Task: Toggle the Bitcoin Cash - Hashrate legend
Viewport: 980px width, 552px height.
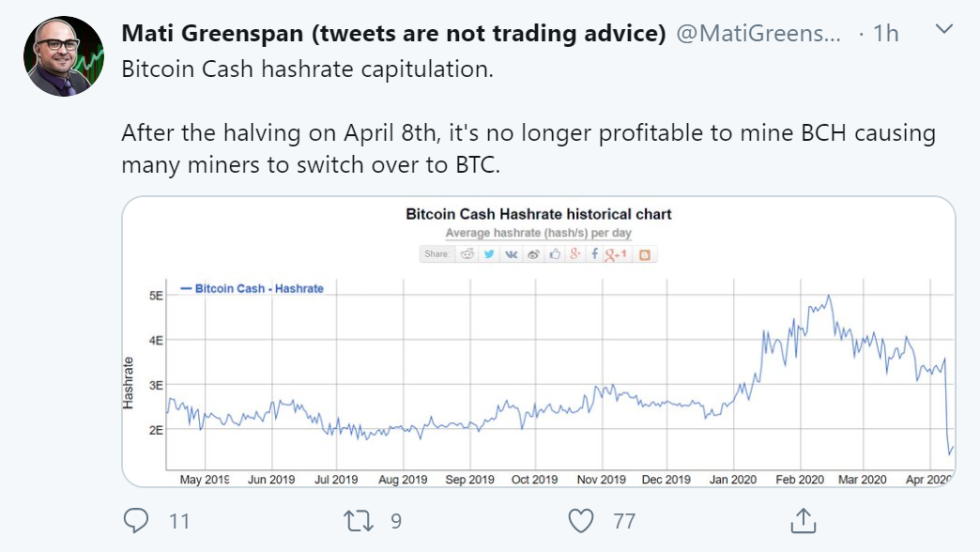Action: pos(252,288)
